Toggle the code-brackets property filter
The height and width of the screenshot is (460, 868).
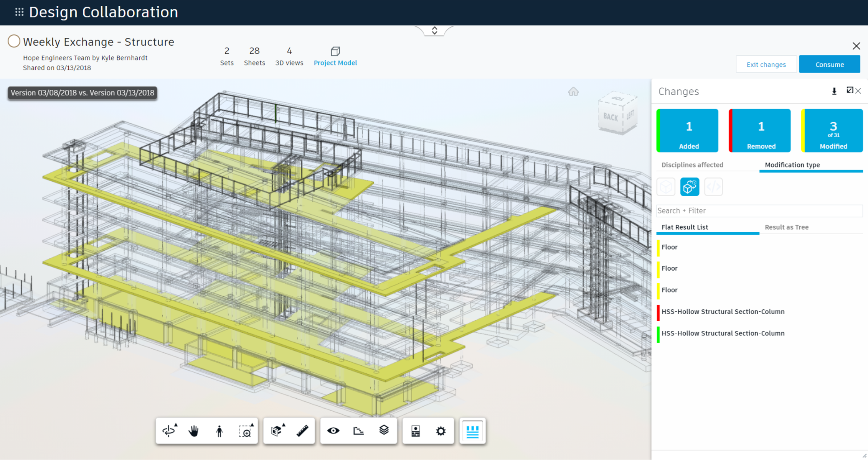(x=713, y=187)
